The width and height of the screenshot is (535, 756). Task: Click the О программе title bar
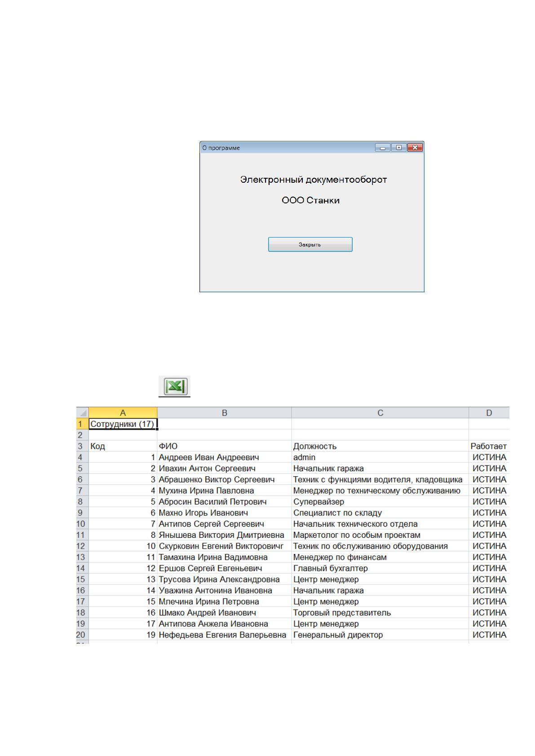click(x=287, y=148)
